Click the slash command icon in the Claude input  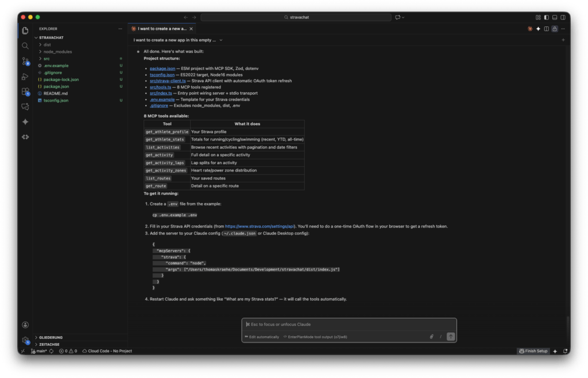coord(440,337)
